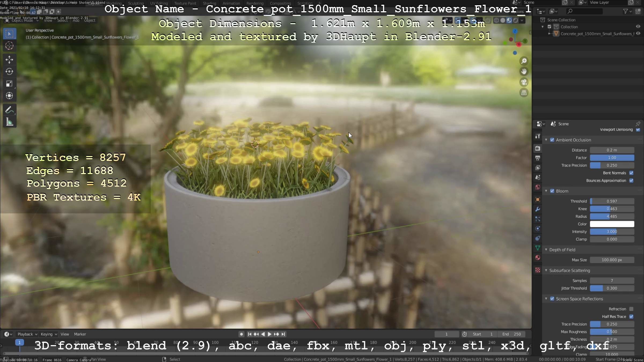Image resolution: width=644 pixels, height=362 pixels.
Task: Open the Keying dropdown
Action: click(49, 334)
